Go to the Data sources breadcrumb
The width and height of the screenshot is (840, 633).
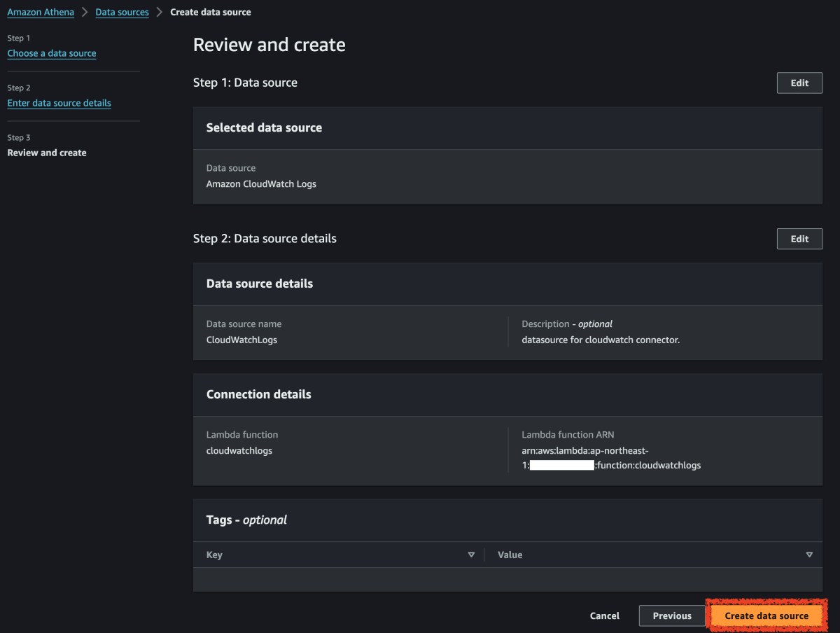tap(122, 12)
